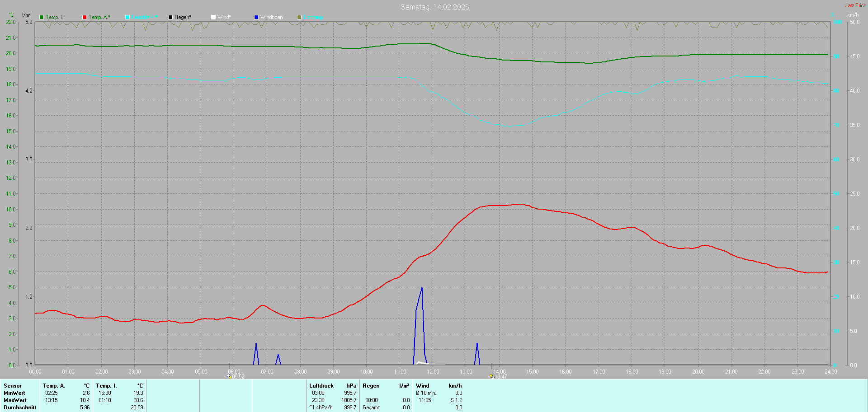
Task: Click the 'Jarz Erich' author label
Action: (856, 5)
